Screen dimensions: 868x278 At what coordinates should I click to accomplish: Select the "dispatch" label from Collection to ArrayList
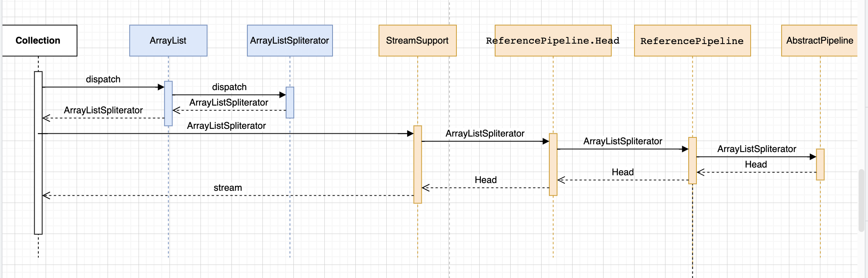tap(103, 79)
